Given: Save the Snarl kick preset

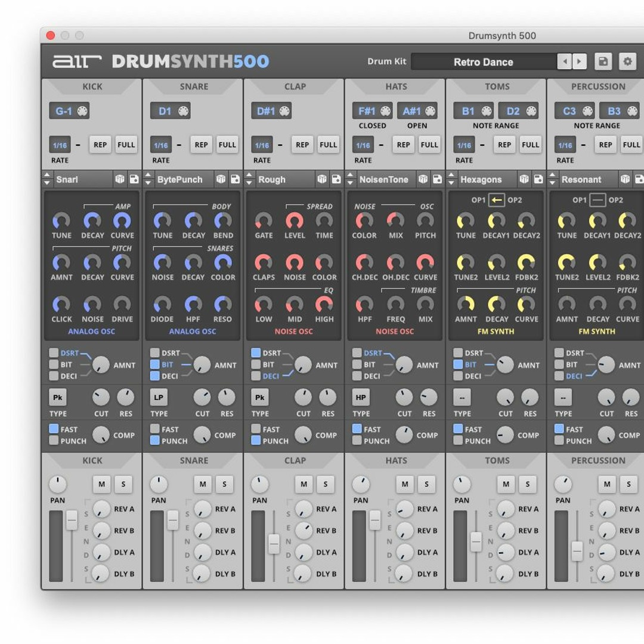Looking at the screenshot, I should (x=134, y=179).
